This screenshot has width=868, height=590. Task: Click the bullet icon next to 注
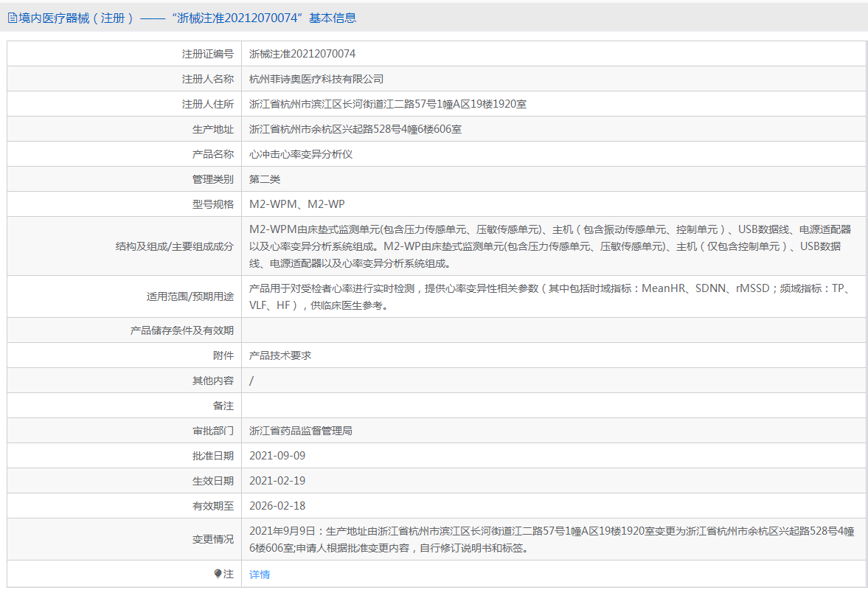pos(218,574)
